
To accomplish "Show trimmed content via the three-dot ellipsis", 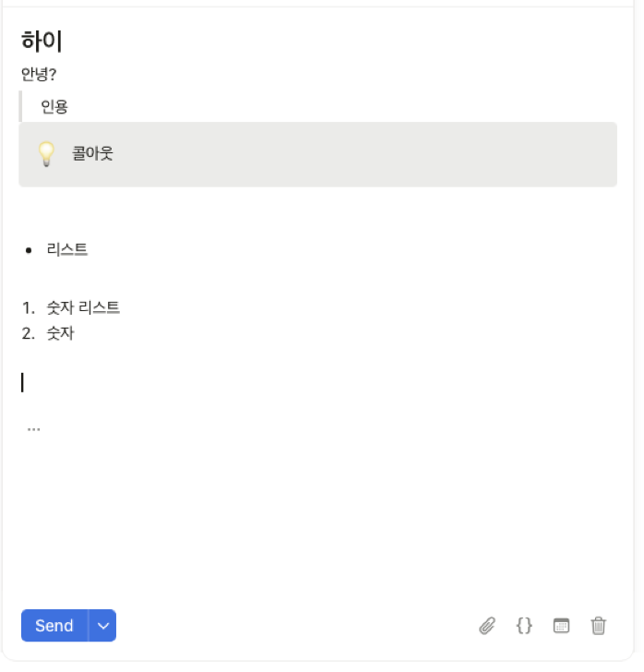I will pyautogui.click(x=34, y=429).
